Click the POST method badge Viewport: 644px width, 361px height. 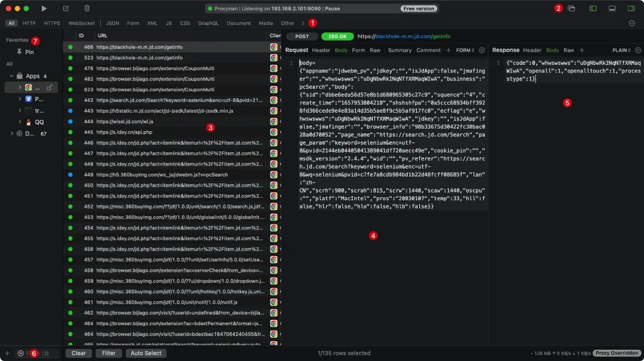(302, 36)
